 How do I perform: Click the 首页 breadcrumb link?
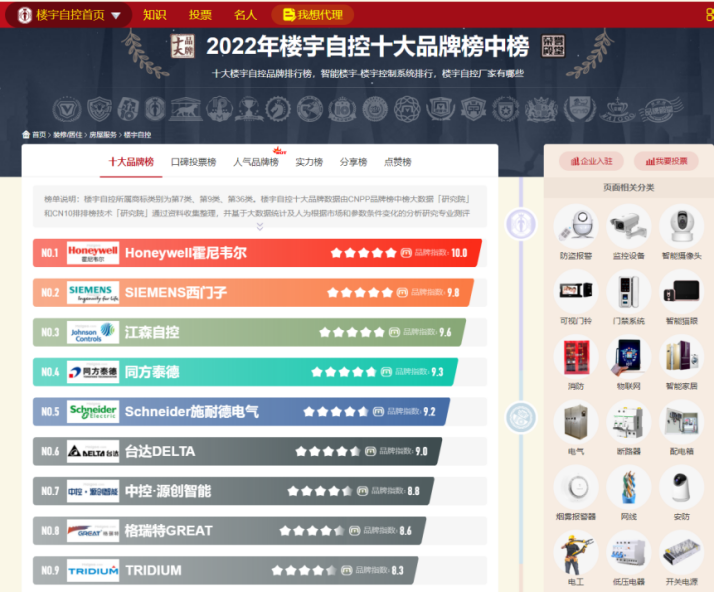39,135
